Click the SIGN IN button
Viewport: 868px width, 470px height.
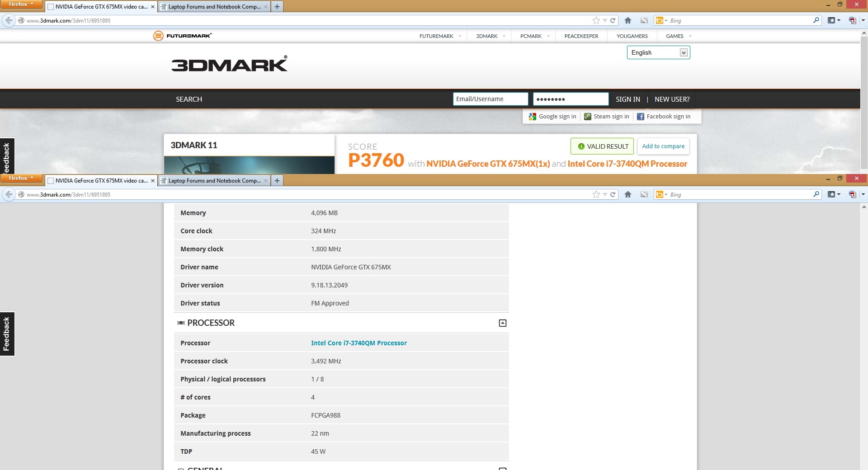[x=627, y=99]
